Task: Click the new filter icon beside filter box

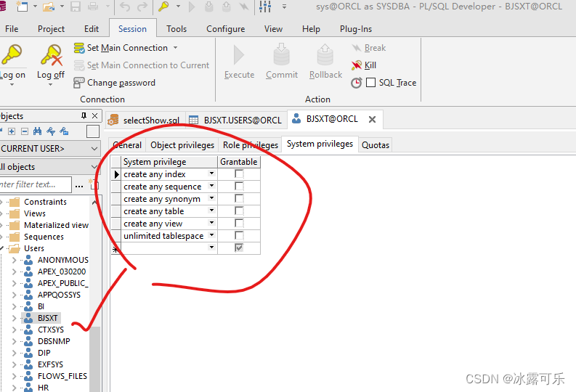Action: click(93, 184)
